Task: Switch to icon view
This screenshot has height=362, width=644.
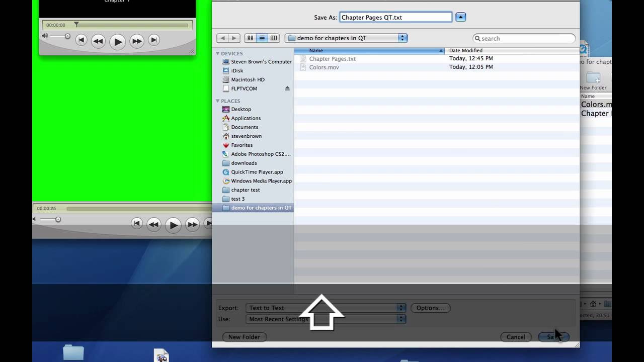Action: [250, 38]
